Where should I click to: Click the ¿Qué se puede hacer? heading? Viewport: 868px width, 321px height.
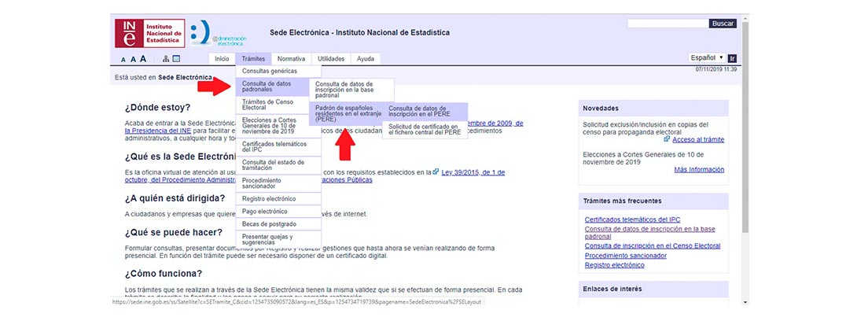[x=173, y=232]
